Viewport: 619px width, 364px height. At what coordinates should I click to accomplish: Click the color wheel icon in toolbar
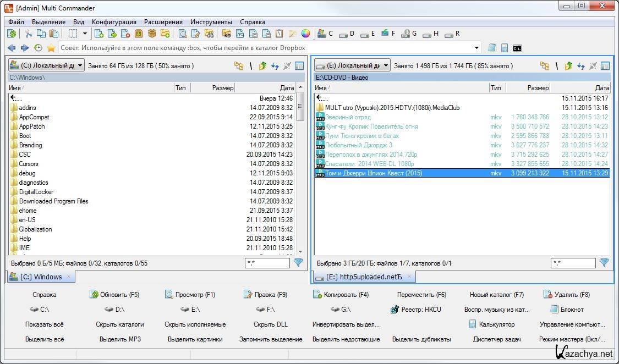[306, 34]
